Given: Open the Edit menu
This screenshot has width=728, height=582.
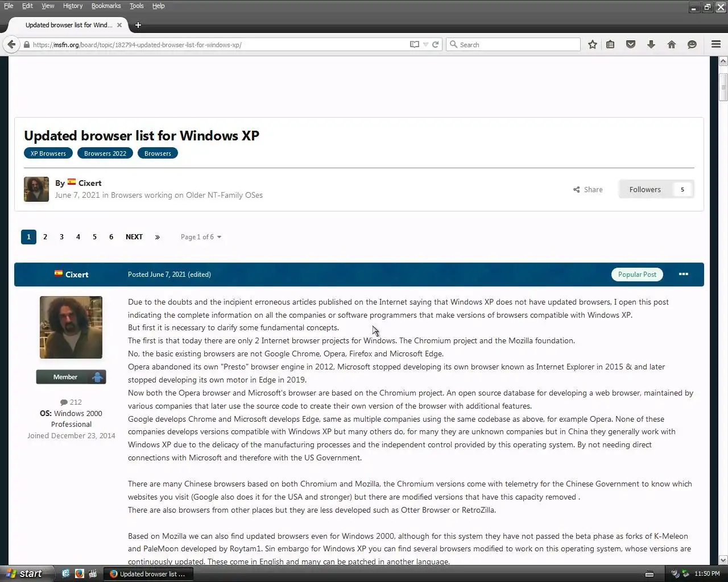Looking at the screenshot, I should click(27, 6).
